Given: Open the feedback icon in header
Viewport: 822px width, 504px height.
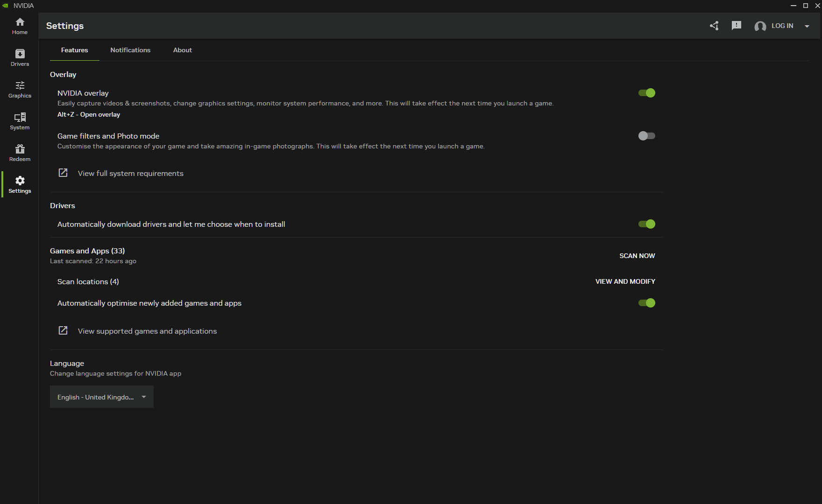Looking at the screenshot, I should tap(737, 26).
